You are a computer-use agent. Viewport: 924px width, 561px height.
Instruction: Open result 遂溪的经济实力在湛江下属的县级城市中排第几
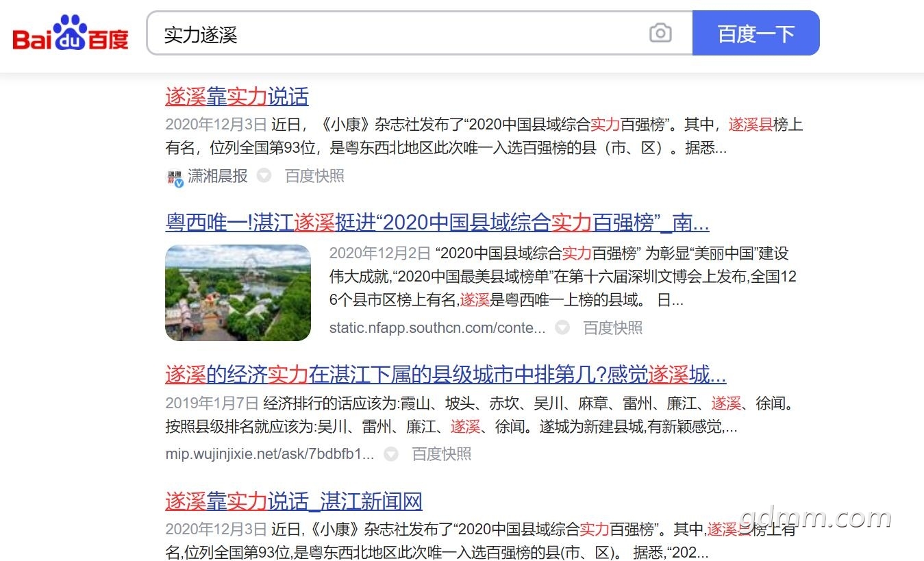(x=446, y=375)
